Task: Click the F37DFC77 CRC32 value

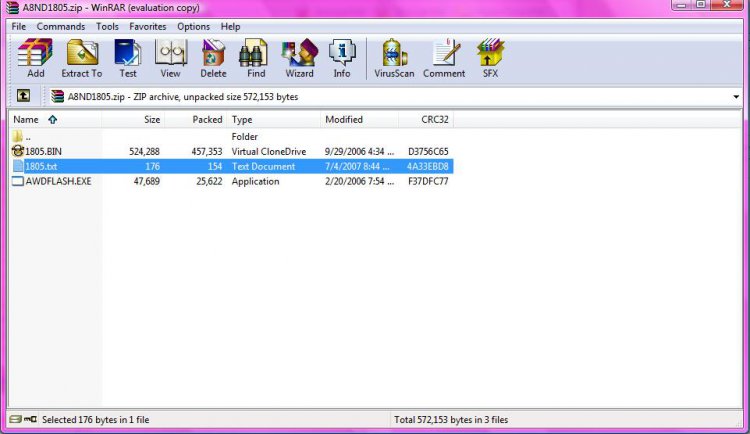Action: click(428, 181)
